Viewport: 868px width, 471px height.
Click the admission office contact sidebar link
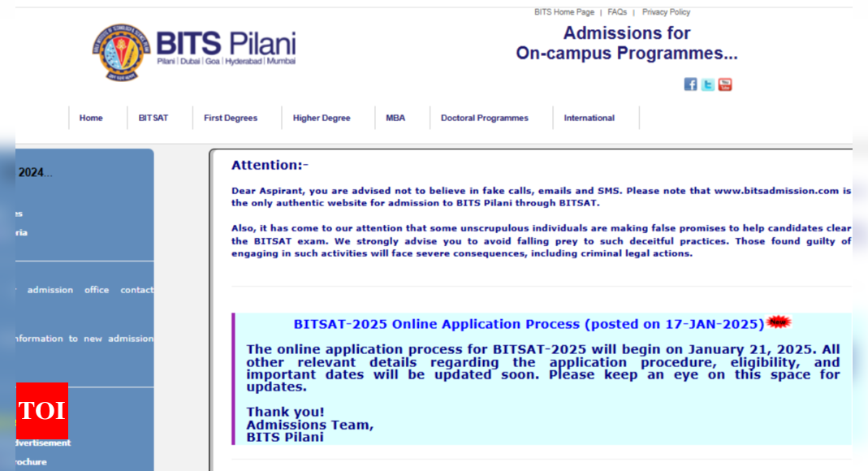90,290
